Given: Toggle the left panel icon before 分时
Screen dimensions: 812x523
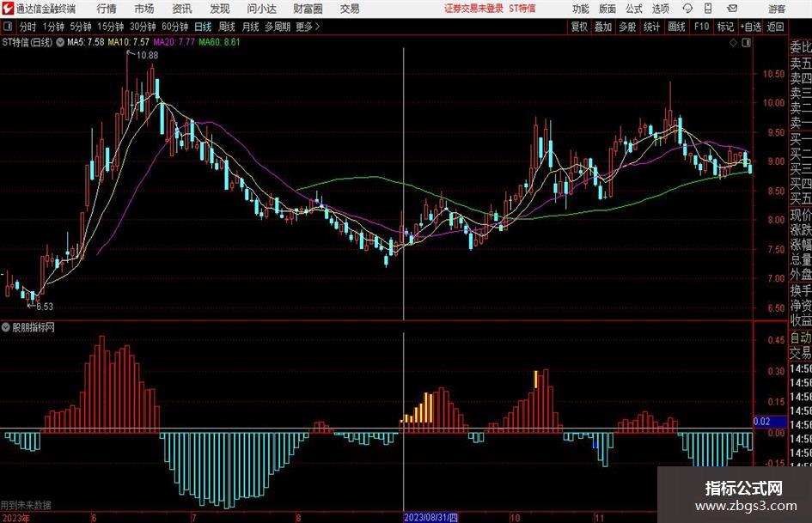Looking at the screenshot, I should point(8,27).
